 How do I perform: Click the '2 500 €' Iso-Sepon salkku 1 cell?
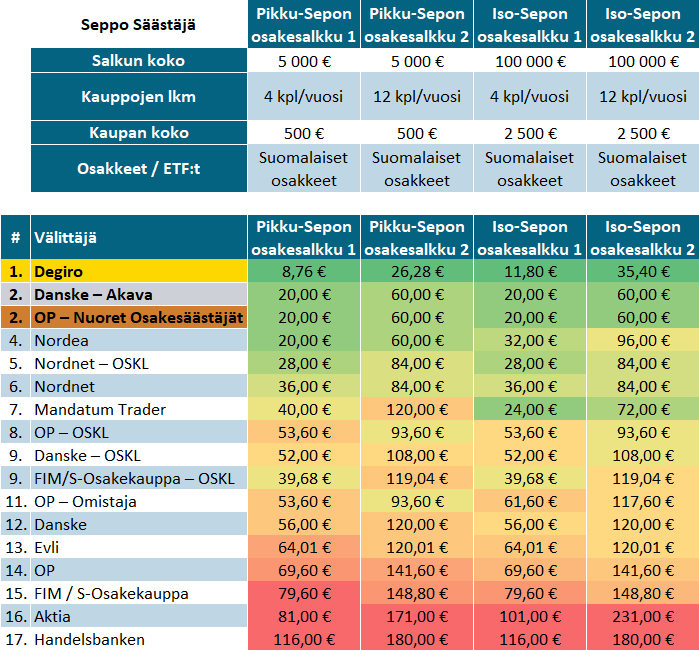tap(530, 133)
